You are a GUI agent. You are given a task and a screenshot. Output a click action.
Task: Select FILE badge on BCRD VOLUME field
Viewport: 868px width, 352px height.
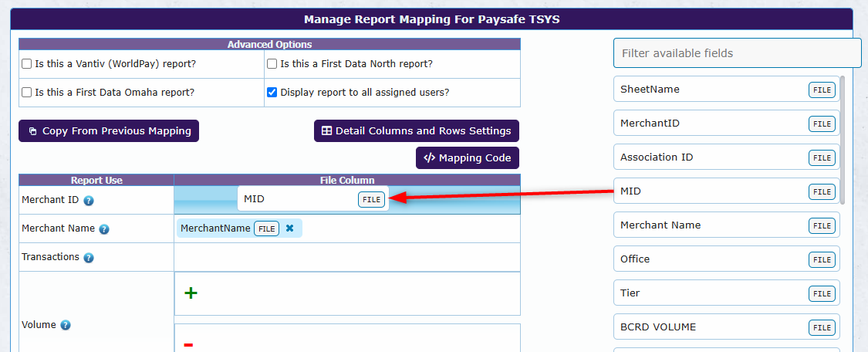pyautogui.click(x=822, y=327)
